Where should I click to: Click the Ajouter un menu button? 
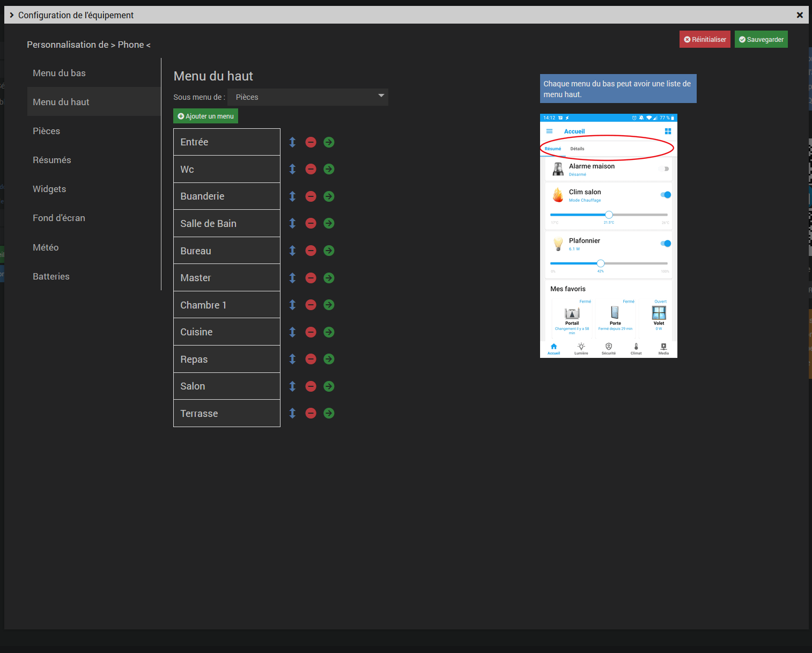point(205,116)
